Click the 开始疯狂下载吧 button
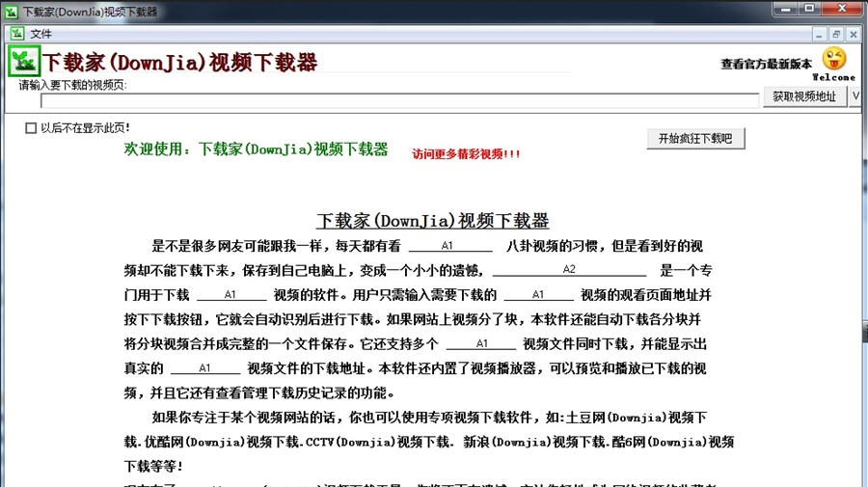The image size is (868, 487). point(695,138)
